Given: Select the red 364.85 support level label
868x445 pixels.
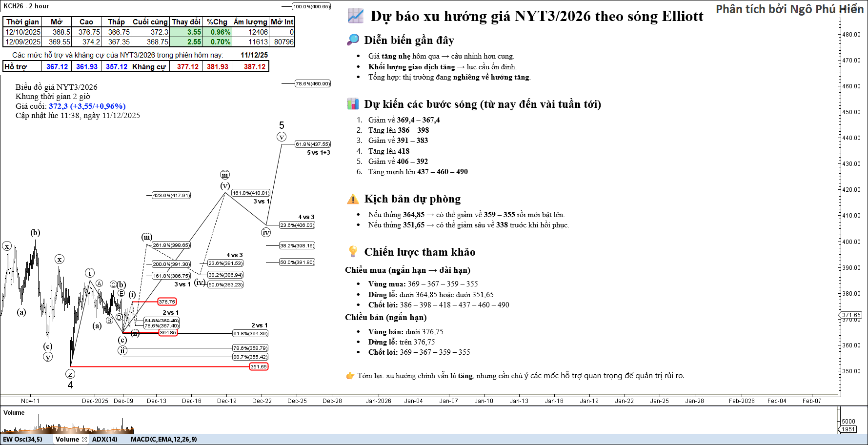Looking at the screenshot, I should 168,333.
